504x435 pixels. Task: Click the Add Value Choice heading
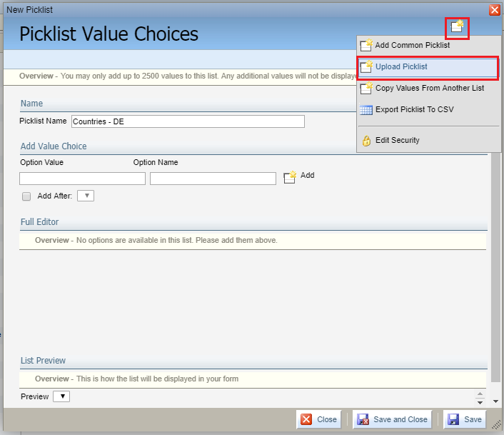click(54, 146)
